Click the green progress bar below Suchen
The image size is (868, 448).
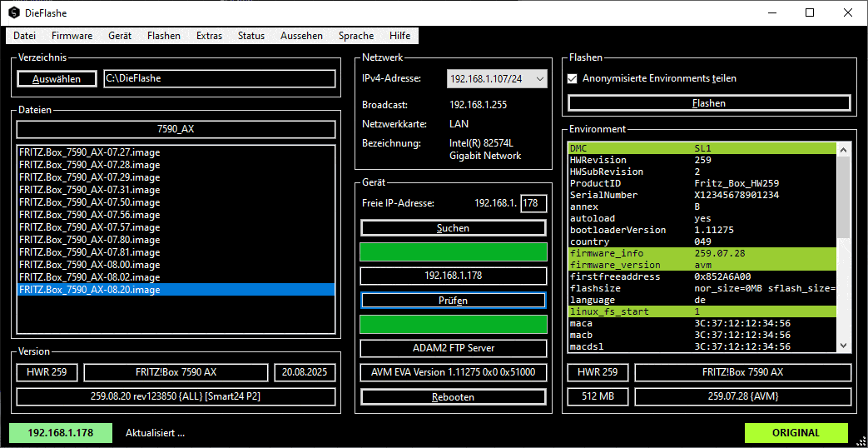pos(454,252)
